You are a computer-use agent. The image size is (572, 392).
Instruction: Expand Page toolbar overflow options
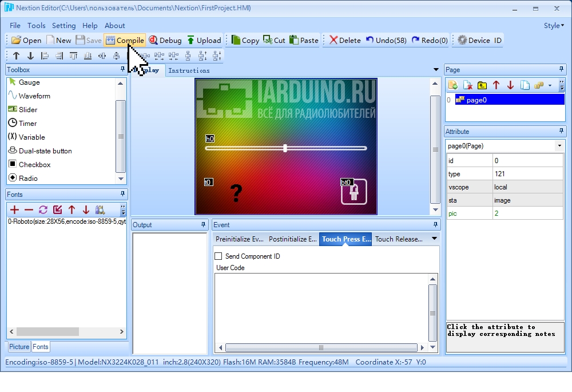[x=562, y=85]
